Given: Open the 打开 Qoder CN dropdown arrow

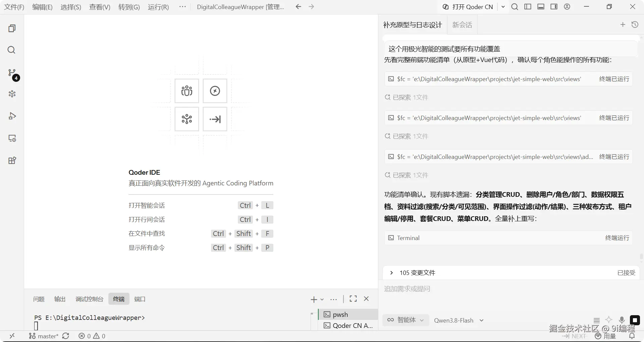Looking at the screenshot, I should (x=503, y=7).
